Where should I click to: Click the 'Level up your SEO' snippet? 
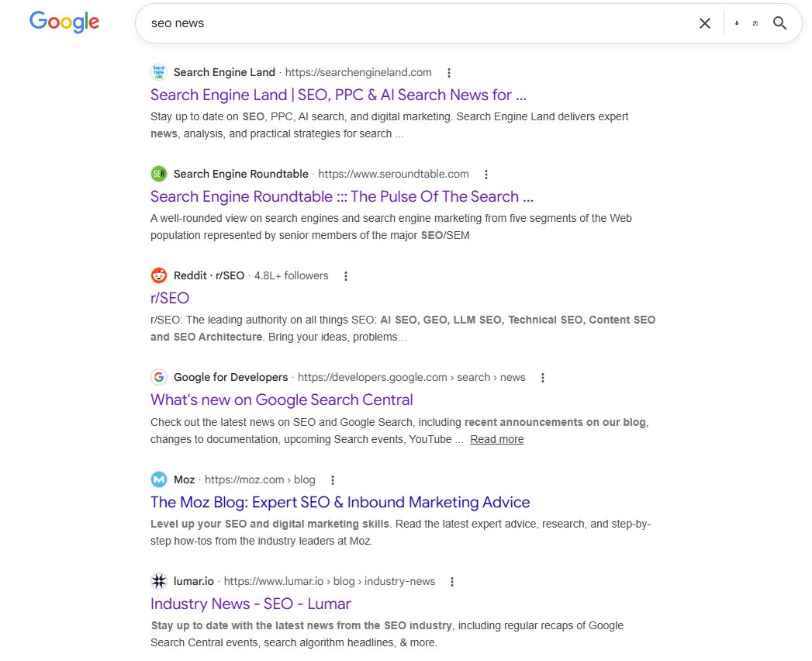[x=401, y=532]
